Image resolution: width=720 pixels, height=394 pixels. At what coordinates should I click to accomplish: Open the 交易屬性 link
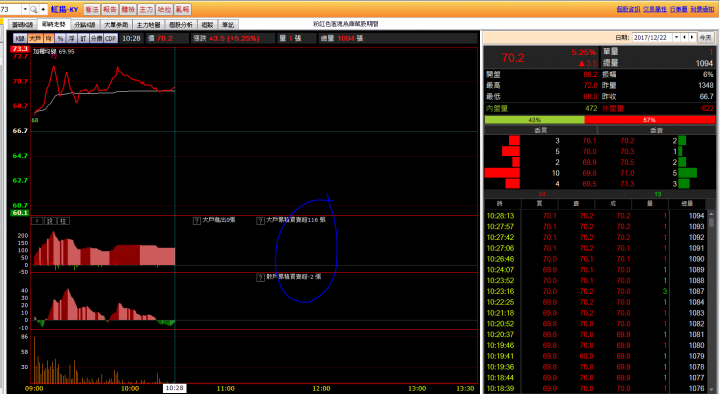[x=655, y=9]
